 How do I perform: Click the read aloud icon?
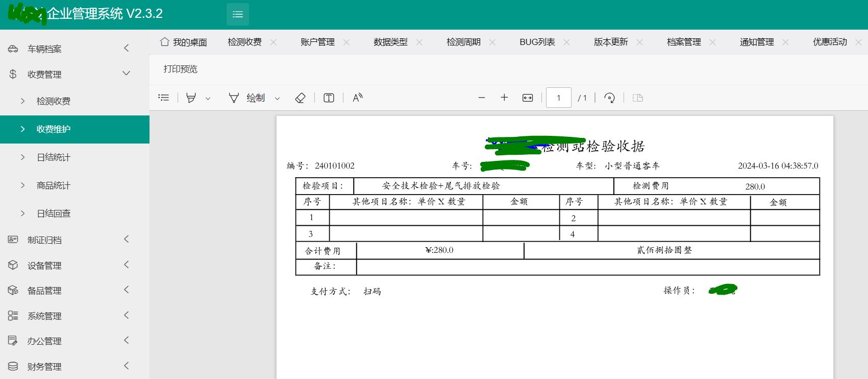(x=358, y=98)
